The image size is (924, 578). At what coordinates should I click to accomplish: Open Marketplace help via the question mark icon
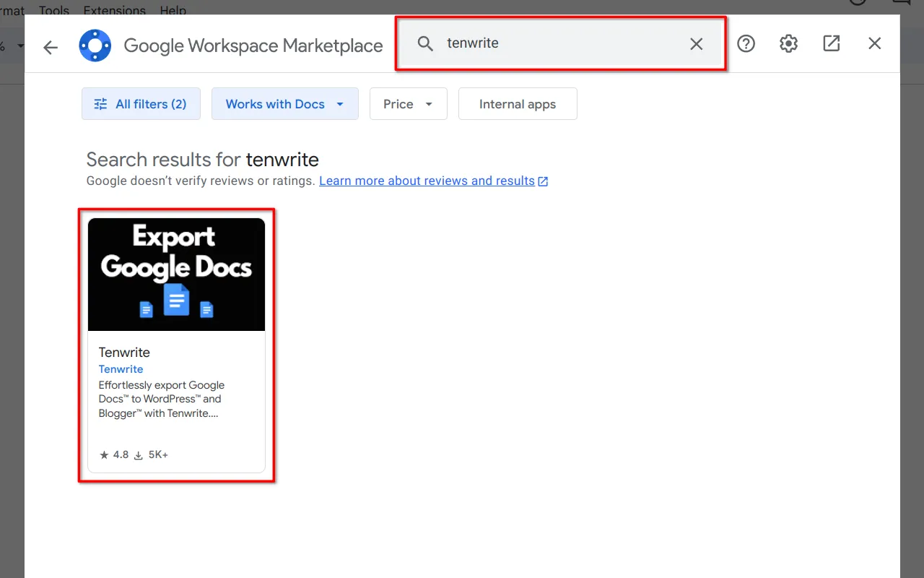tap(746, 43)
